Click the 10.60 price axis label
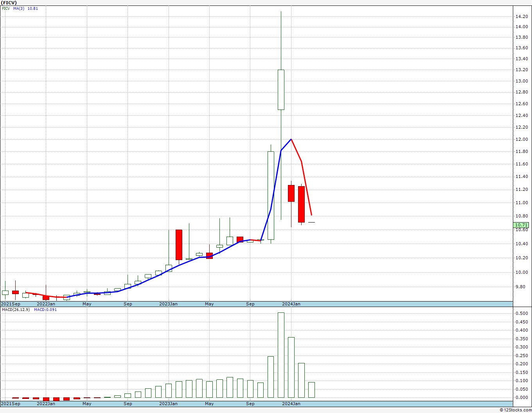This screenshot has width=532, height=413. pyautogui.click(x=521, y=230)
